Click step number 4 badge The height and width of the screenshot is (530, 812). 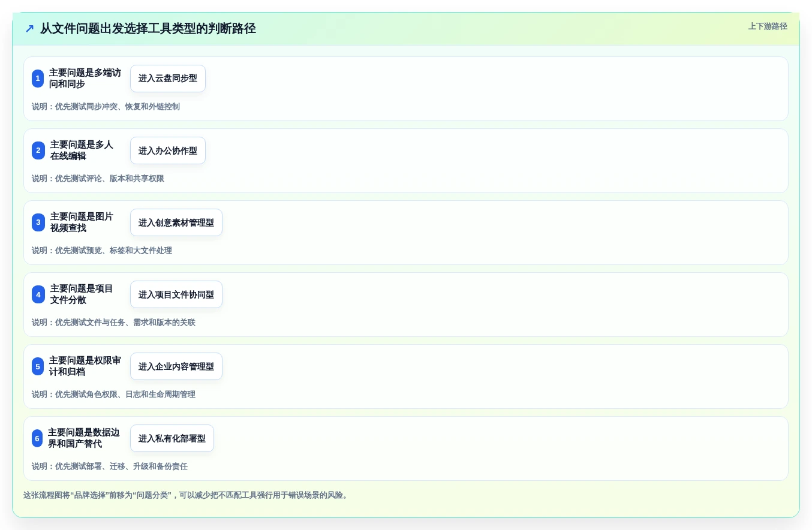[38, 294]
